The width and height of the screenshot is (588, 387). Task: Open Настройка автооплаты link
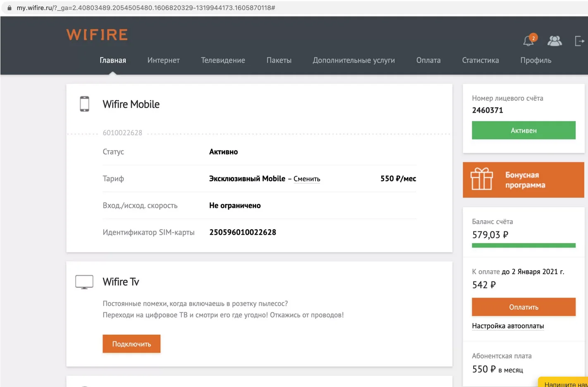[x=508, y=326]
